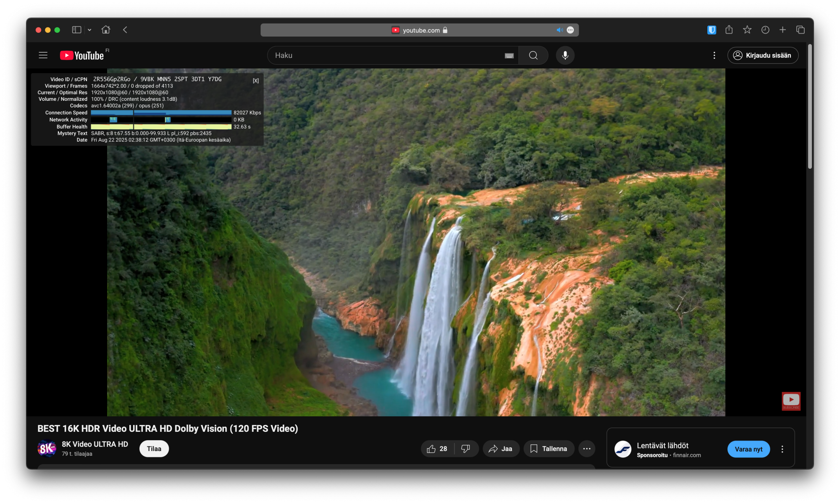Start voice search with microphone

point(565,55)
